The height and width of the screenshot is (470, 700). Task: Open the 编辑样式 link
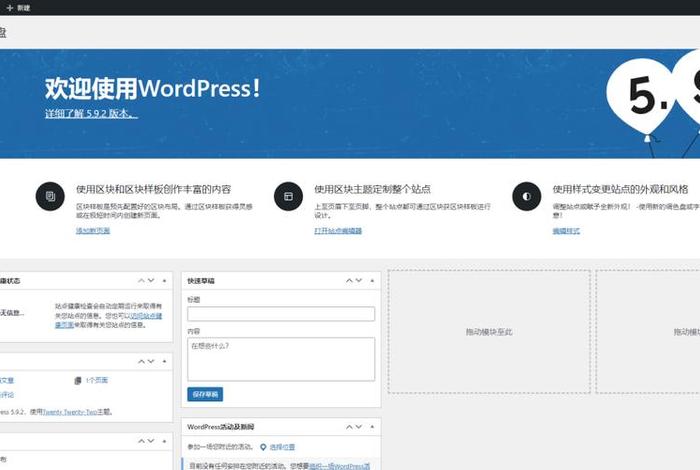(x=566, y=231)
